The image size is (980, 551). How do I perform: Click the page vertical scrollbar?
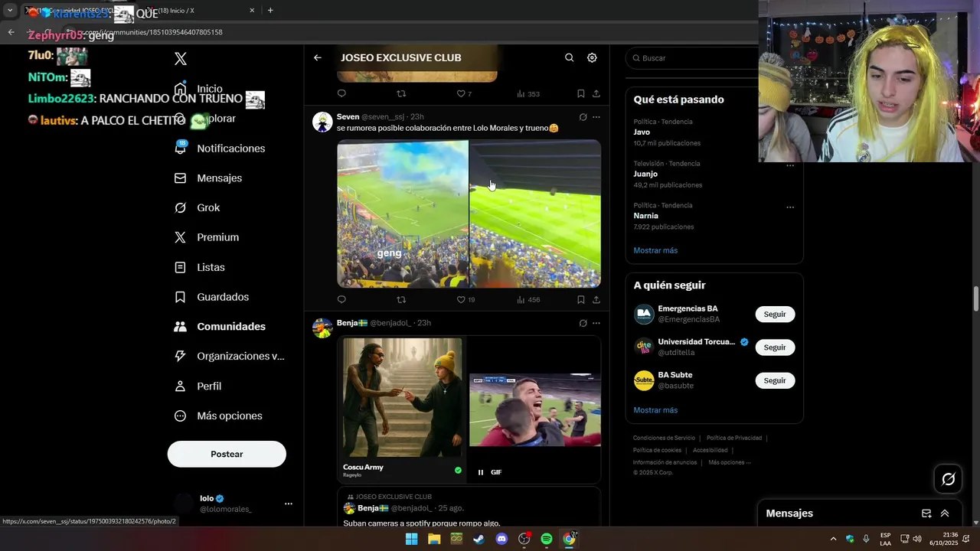(x=975, y=298)
